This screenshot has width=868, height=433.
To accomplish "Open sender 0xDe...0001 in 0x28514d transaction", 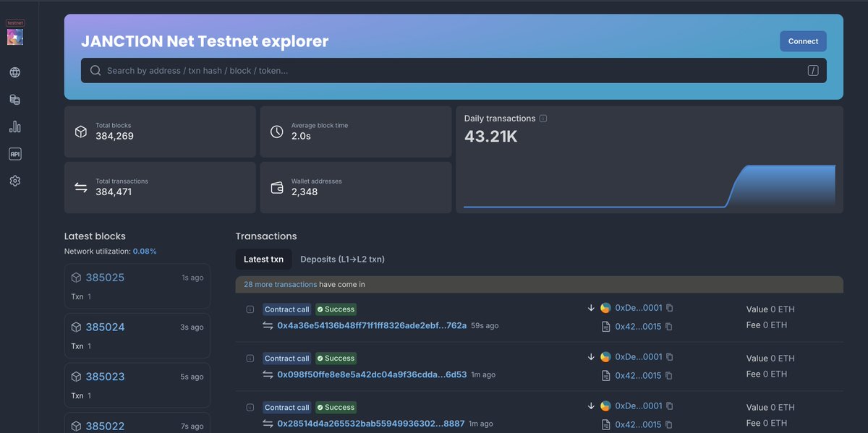I will (x=639, y=406).
